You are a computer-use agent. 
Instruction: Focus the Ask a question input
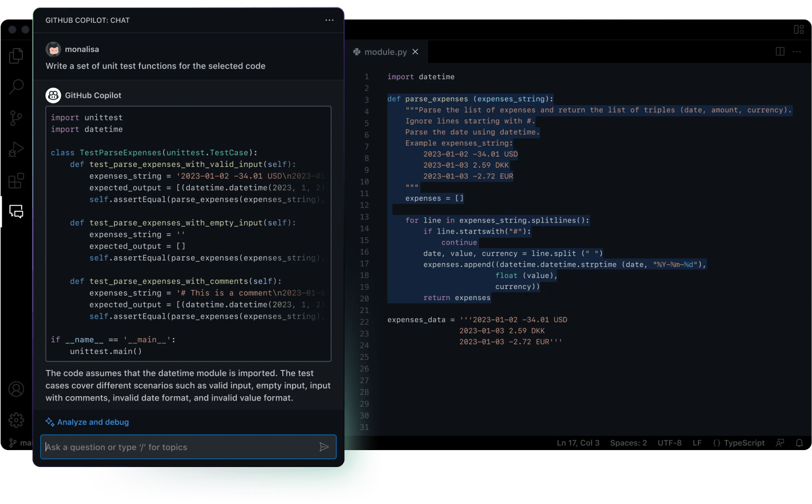180,447
